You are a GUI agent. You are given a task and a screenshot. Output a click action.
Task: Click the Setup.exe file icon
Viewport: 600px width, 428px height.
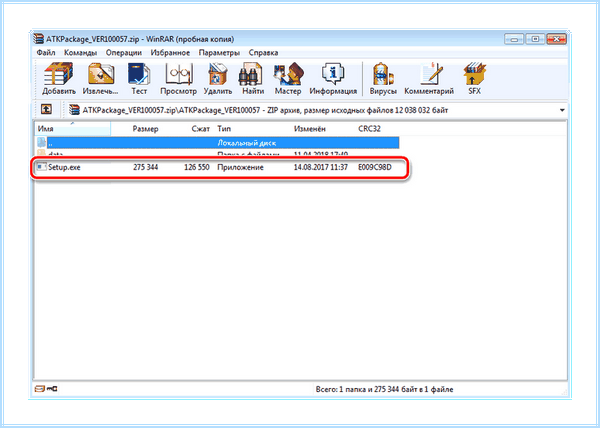pyautogui.click(x=41, y=167)
